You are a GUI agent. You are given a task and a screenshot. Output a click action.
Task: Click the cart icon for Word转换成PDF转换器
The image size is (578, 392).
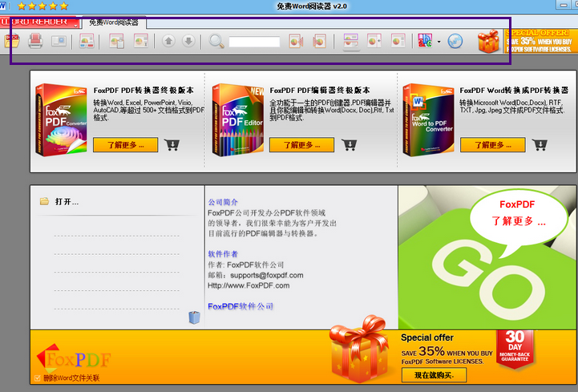[x=540, y=145]
